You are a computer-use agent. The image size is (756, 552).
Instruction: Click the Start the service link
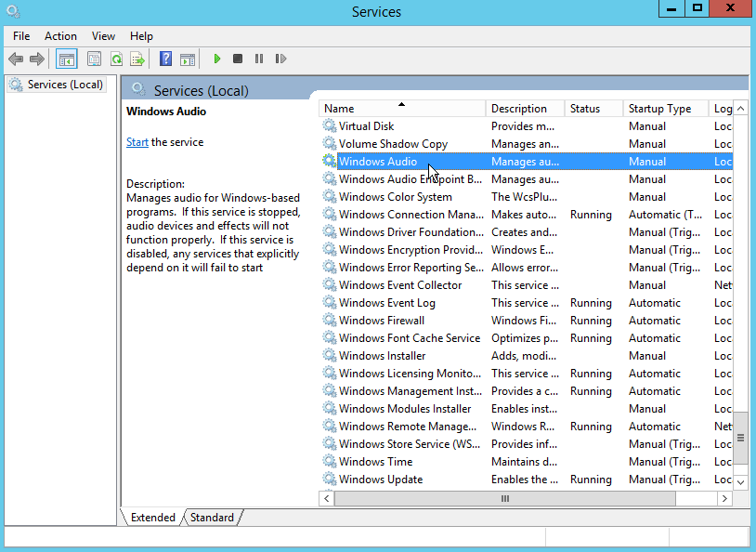137,142
